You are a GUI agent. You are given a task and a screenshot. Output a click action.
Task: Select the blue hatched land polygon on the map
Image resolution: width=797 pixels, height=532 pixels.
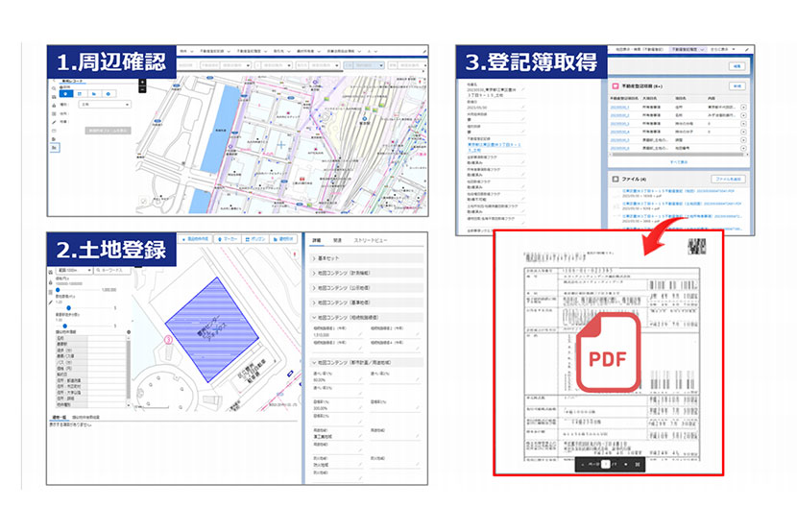[212, 329]
